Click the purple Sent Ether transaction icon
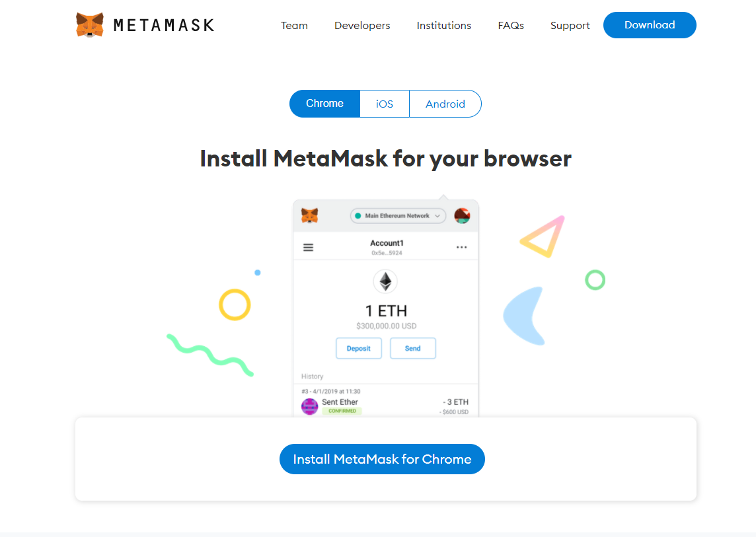The height and width of the screenshot is (537, 756). [309, 406]
